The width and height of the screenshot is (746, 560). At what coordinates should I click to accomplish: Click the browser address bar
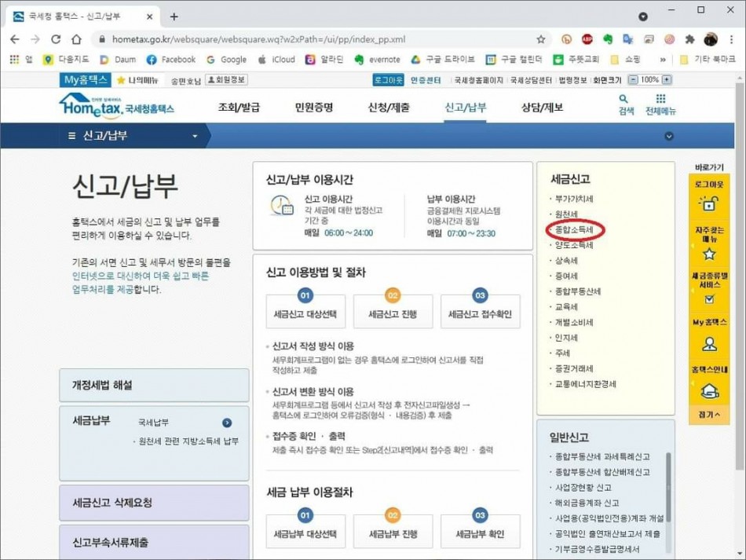(314, 39)
